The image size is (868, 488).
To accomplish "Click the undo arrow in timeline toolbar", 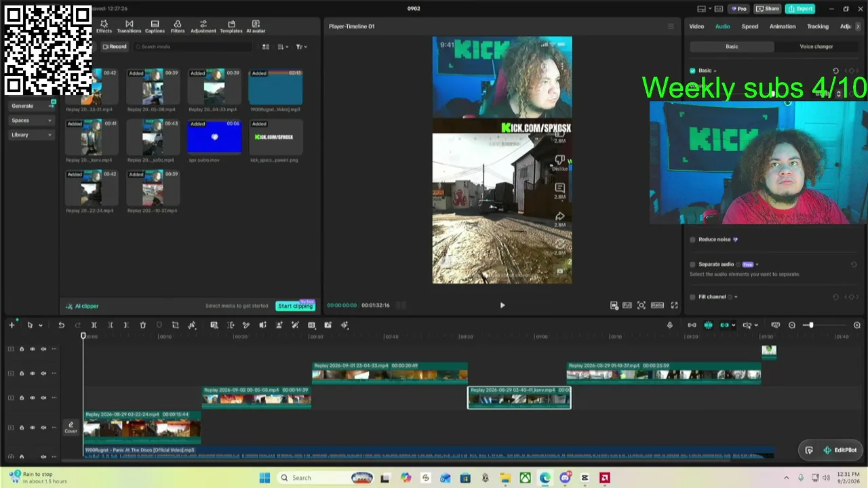I will 61,325.
